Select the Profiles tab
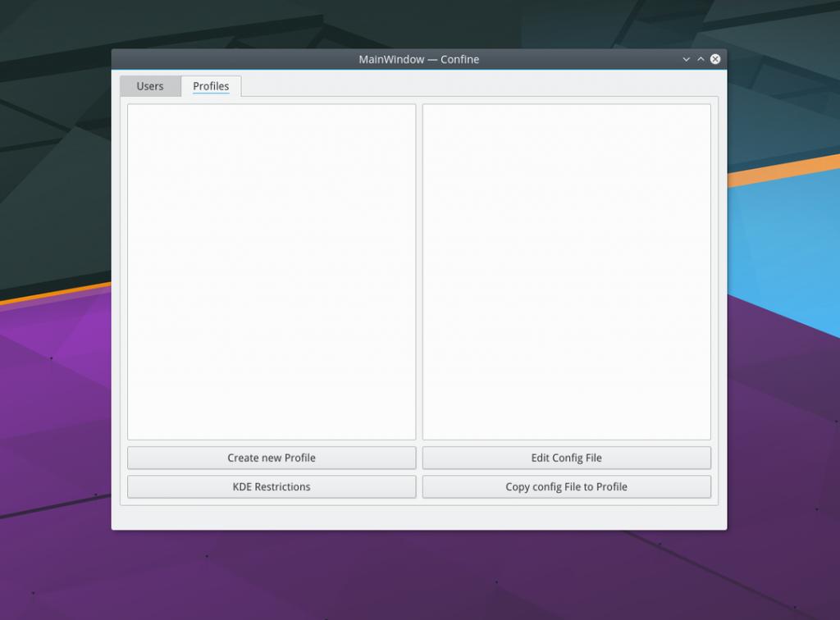Viewport: 840px width, 620px height. coord(211,86)
